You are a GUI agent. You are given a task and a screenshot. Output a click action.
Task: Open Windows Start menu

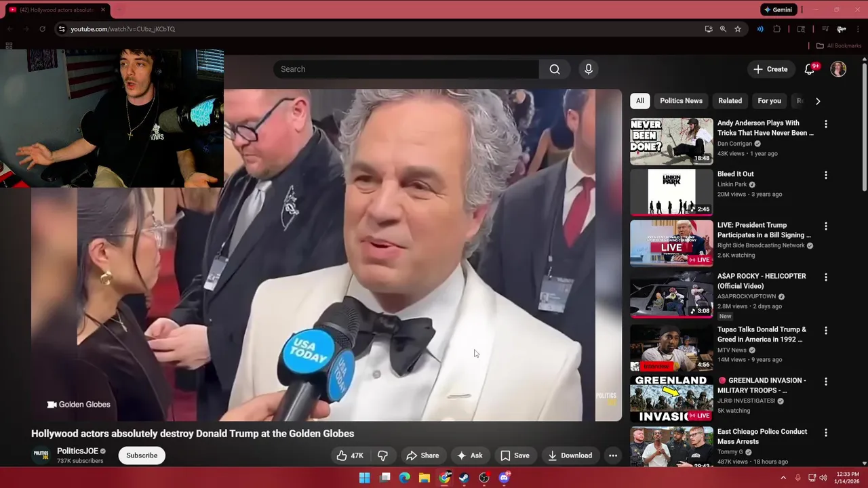[364, 478]
